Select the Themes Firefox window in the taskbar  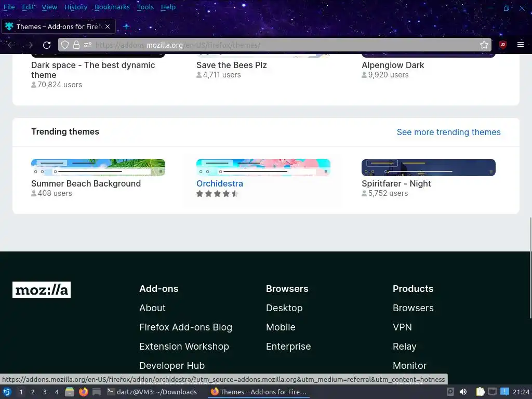[259, 392]
